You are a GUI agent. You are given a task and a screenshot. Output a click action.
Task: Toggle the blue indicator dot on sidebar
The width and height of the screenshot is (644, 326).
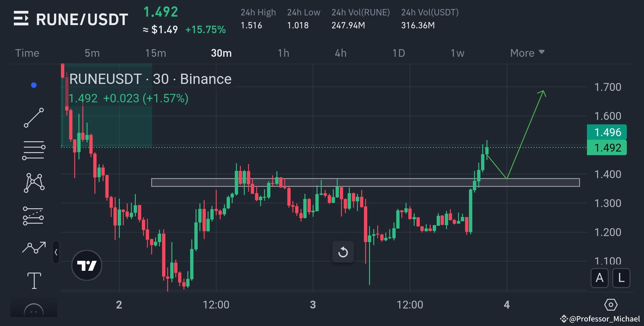pyautogui.click(x=34, y=85)
